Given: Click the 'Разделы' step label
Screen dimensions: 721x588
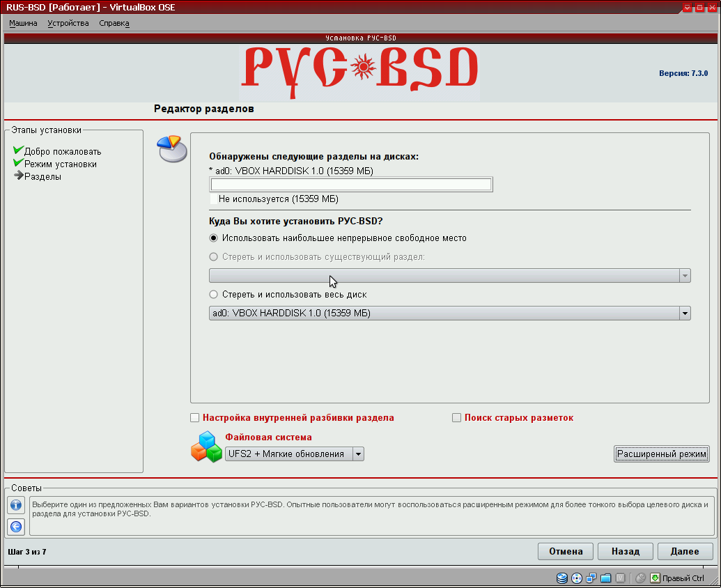Looking at the screenshot, I should point(42,177).
